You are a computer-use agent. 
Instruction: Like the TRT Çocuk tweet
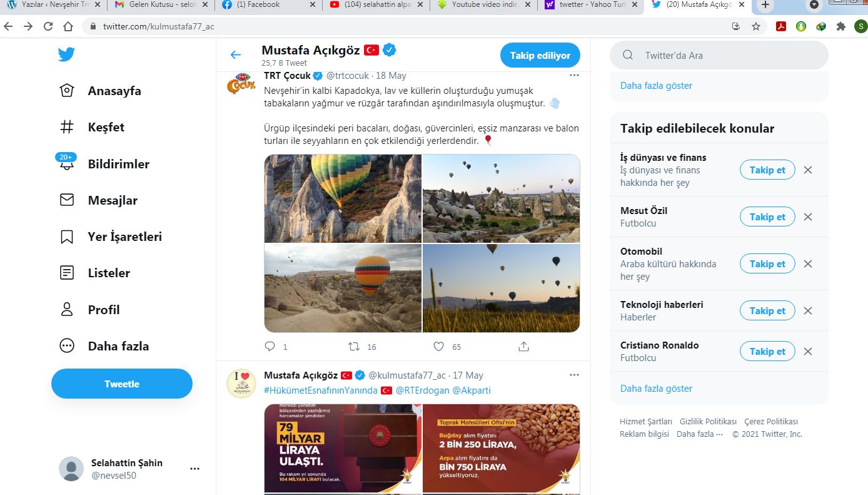tap(439, 346)
